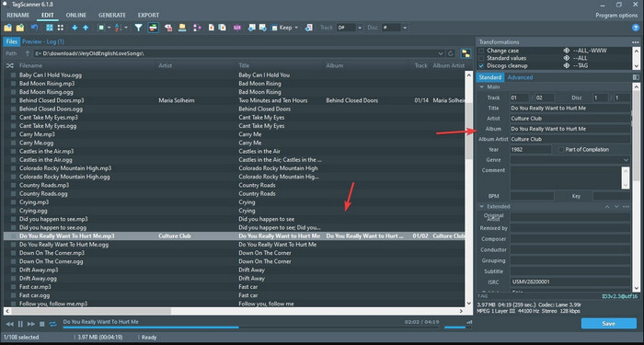Uncheck the Discogs cleanup checkbox
Screen dimensions: 644x345
(x=481, y=65)
